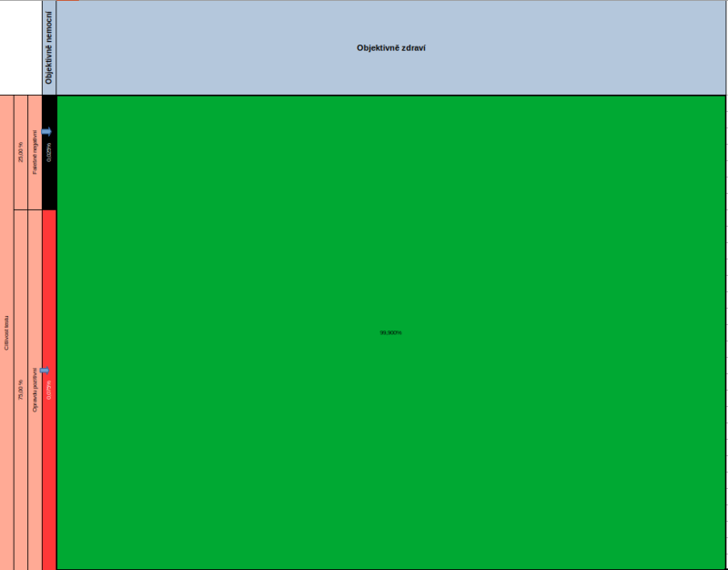The image size is (728, 570).
Task: Click the 0,075% text in red cell
Action: pos(49,390)
